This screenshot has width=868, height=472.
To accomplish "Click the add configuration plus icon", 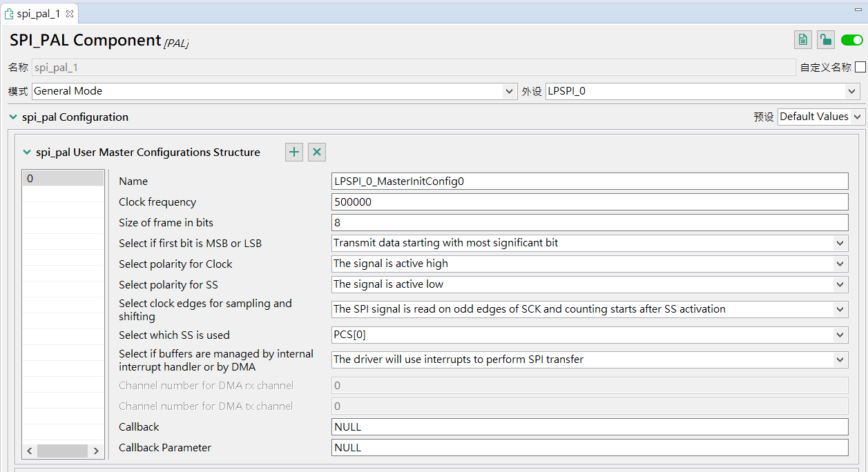I will (x=294, y=153).
